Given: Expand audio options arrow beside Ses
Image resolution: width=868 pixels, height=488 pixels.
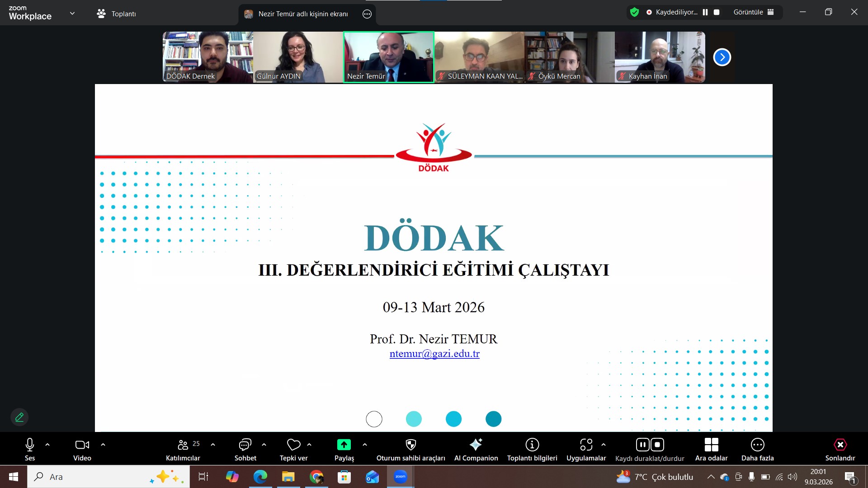Looking at the screenshot, I should click(47, 445).
